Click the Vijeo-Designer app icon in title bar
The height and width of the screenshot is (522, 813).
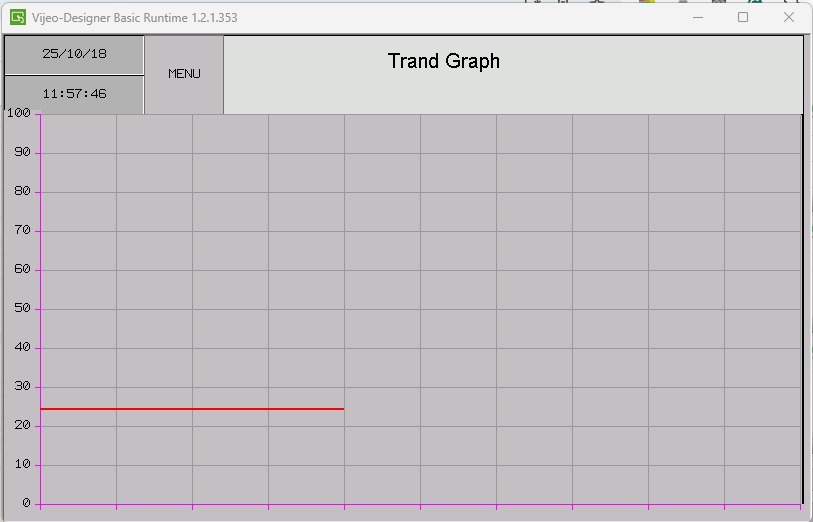[17, 17]
